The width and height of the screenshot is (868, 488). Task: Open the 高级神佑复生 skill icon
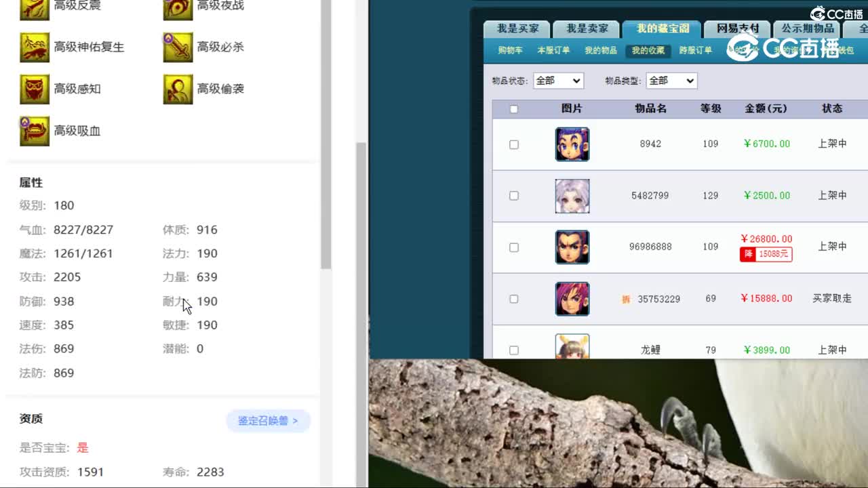pyautogui.click(x=35, y=47)
